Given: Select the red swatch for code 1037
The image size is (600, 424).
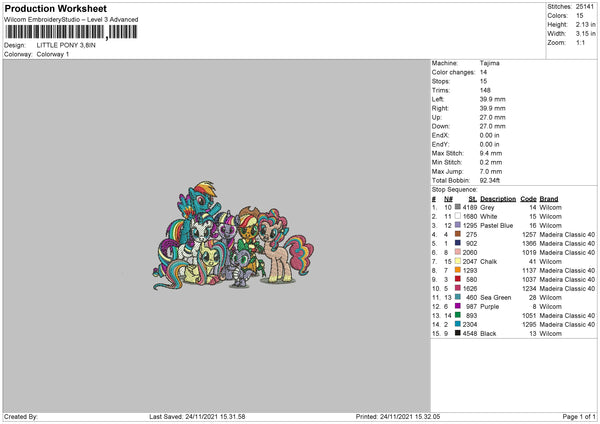Looking at the screenshot, I should pos(458,279).
